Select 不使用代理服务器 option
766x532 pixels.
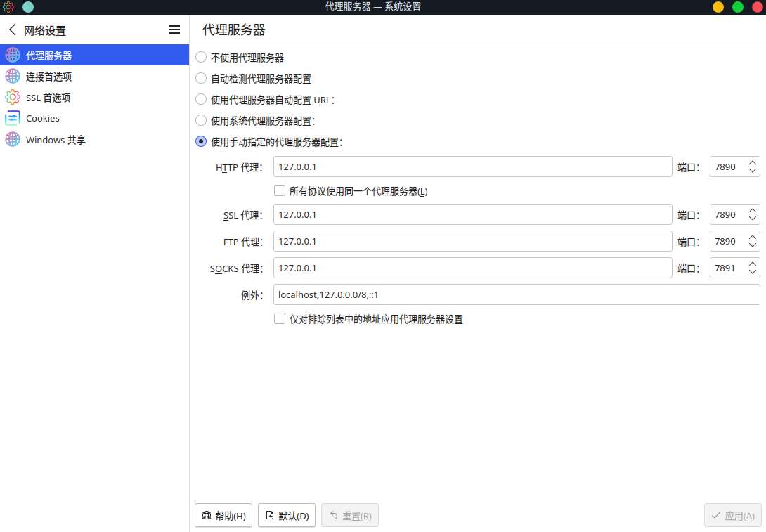click(x=201, y=57)
